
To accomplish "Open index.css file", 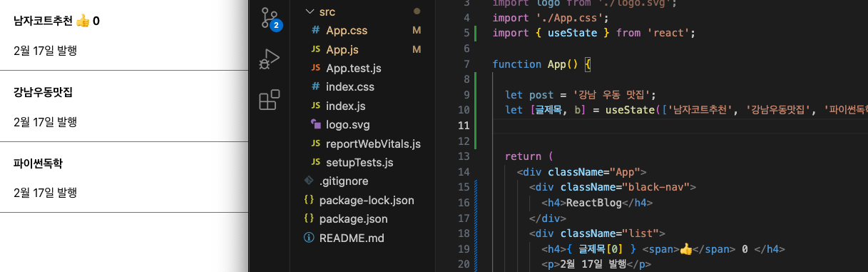I will [349, 87].
